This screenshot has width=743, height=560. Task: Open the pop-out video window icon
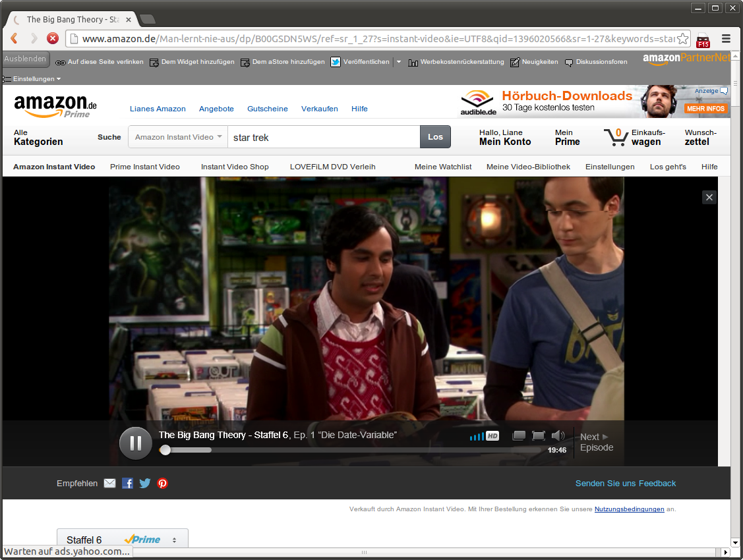pyautogui.click(x=519, y=435)
